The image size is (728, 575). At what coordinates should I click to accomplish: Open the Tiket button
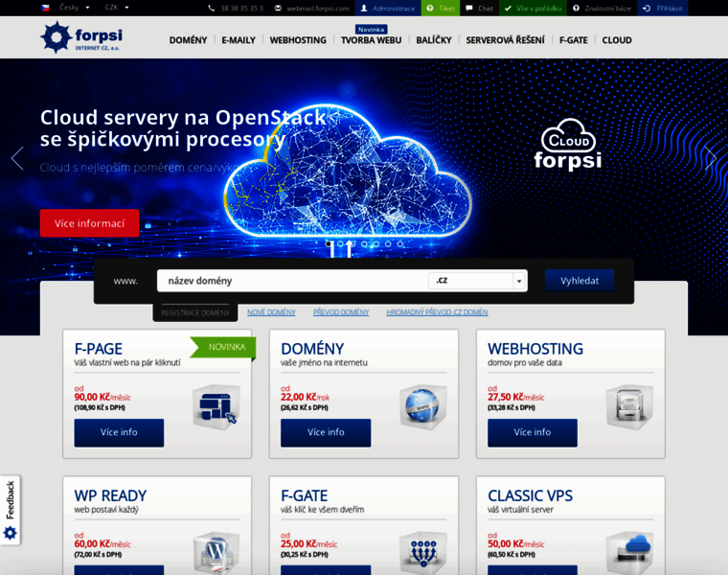(x=441, y=8)
